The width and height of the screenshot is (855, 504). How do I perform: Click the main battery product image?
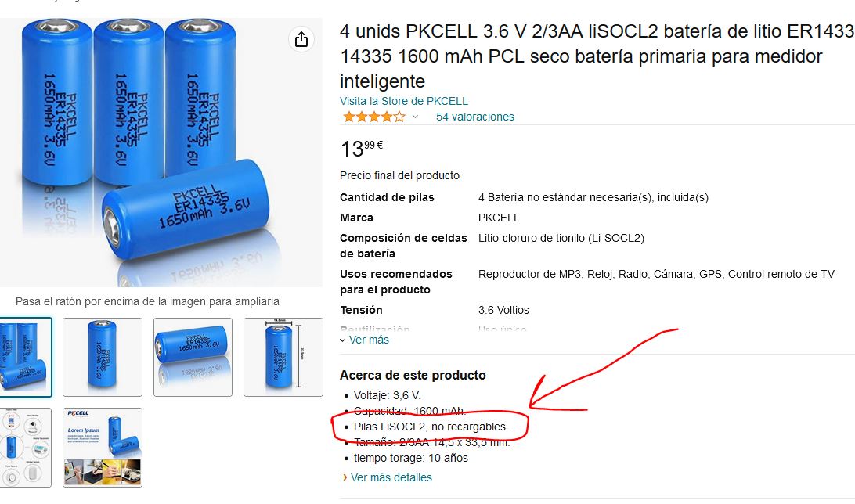(161, 153)
